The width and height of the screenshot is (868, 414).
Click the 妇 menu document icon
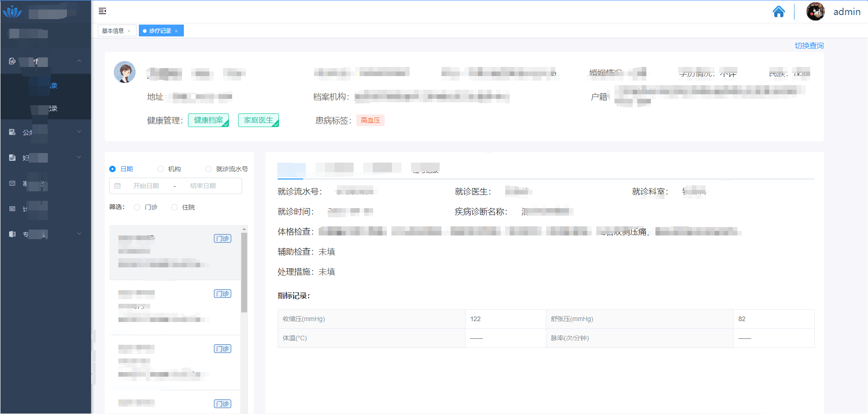[12, 158]
